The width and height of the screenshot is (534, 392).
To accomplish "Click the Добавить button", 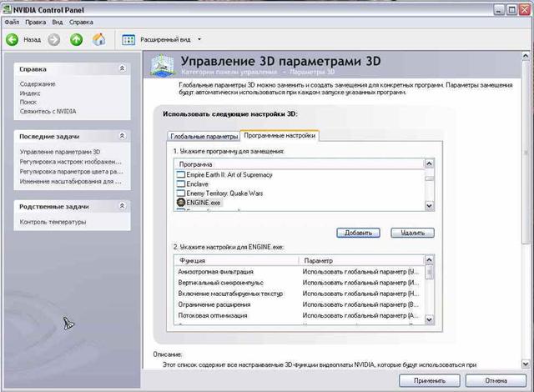I will click(x=358, y=233).
